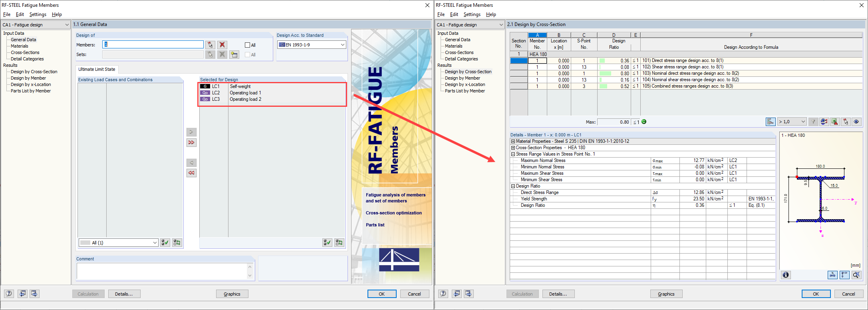
Task: Toggle result color bars icon beside Max ratio
Action: [771, 122]
